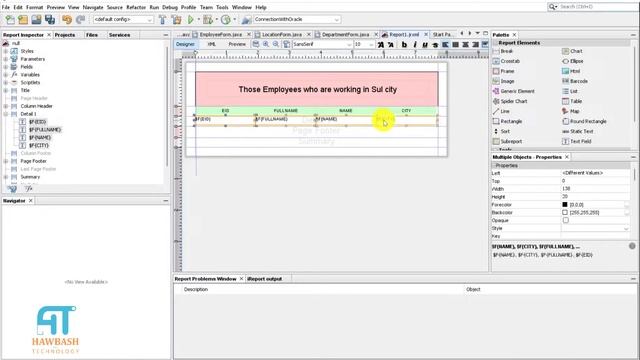This screenshot has height=360, width=640.
Task: Open the report Preview view
Action: [237, 44]
